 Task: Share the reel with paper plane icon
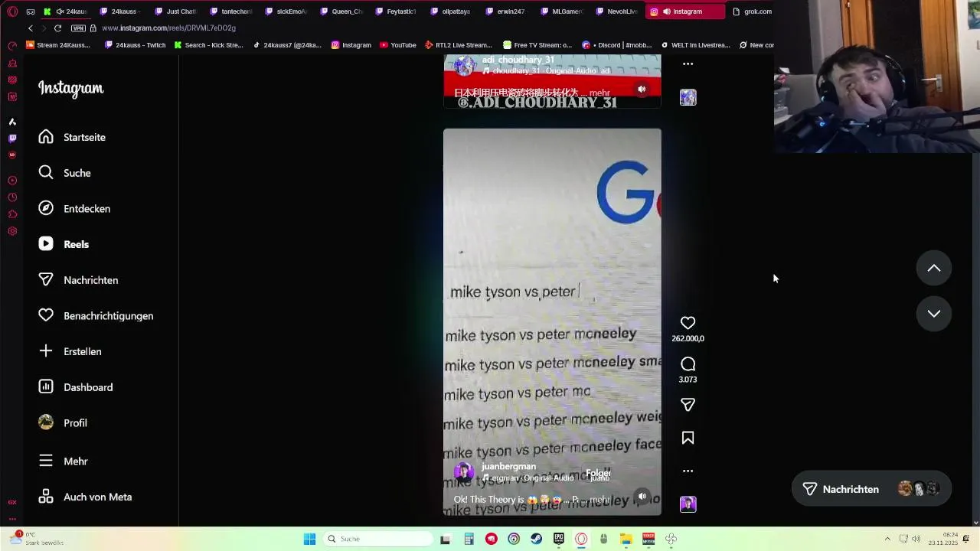coord(688,405)
